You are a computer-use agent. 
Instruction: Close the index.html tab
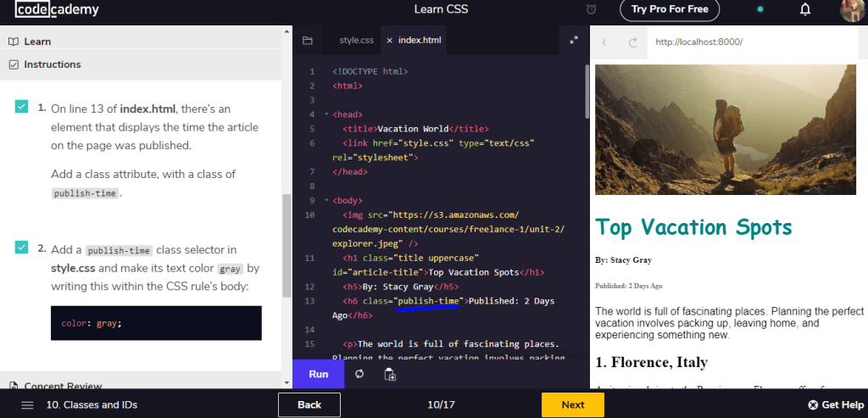[x=390, y=41]
